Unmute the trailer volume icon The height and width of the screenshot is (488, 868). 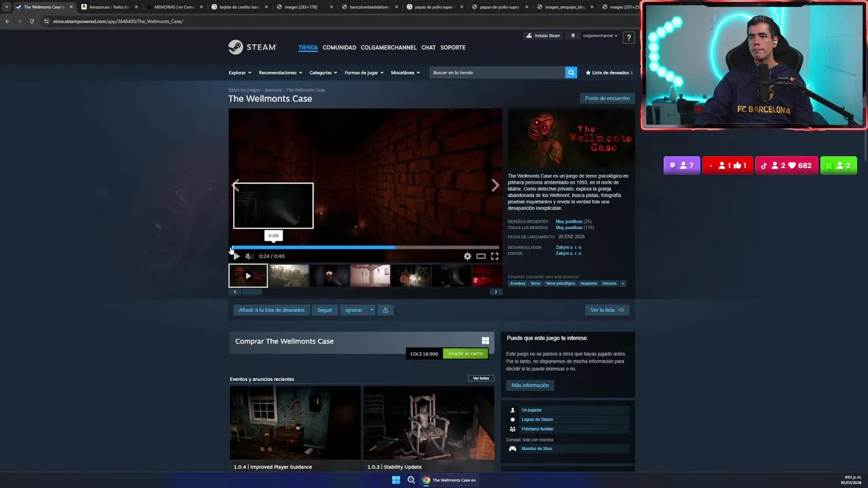pyautogui.click(x=249, y=256)
